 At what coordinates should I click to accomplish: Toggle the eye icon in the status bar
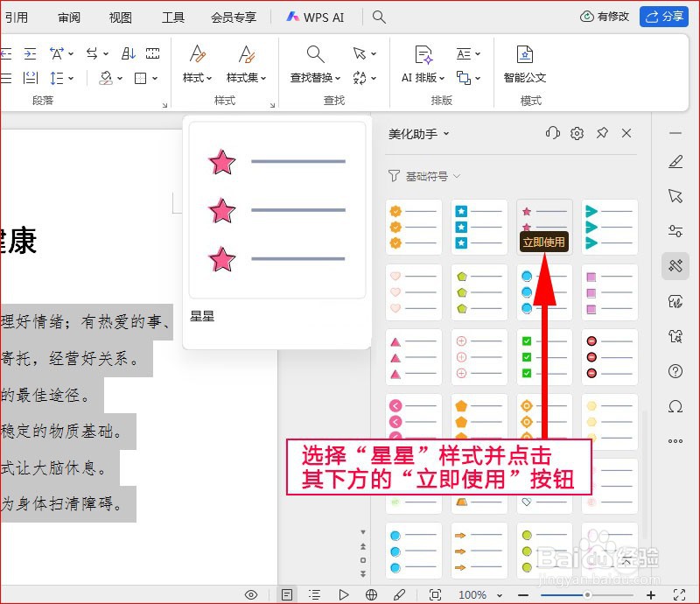click(x=251, y=593)
